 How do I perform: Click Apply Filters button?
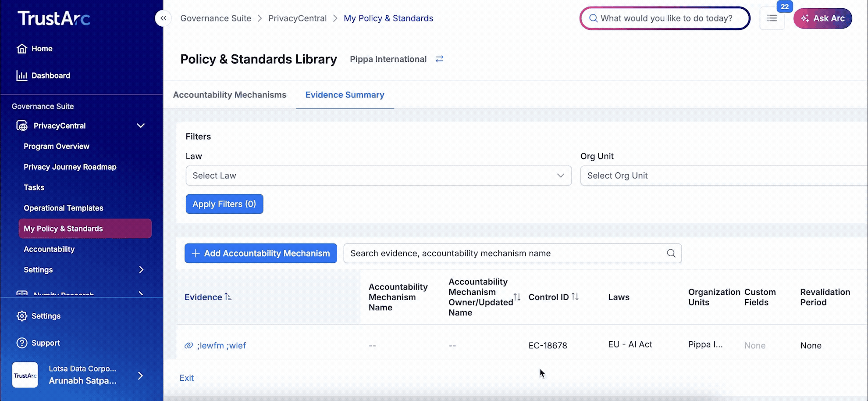pos(224,204)
